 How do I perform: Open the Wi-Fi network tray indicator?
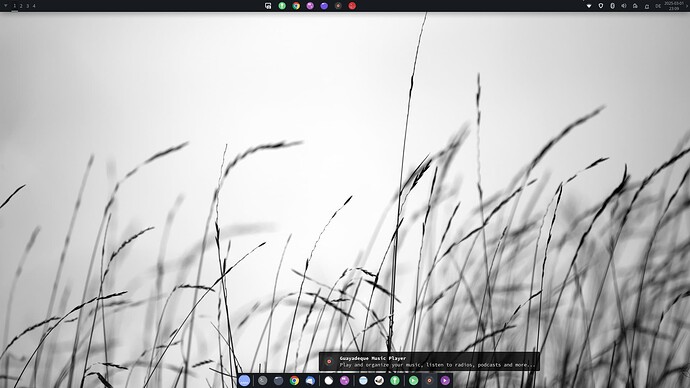coord(589,6)
